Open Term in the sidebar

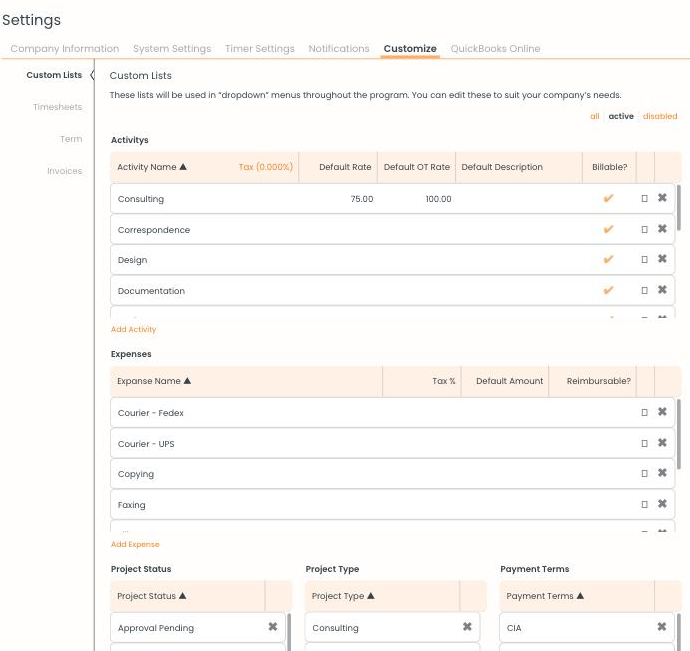[71, 139]
